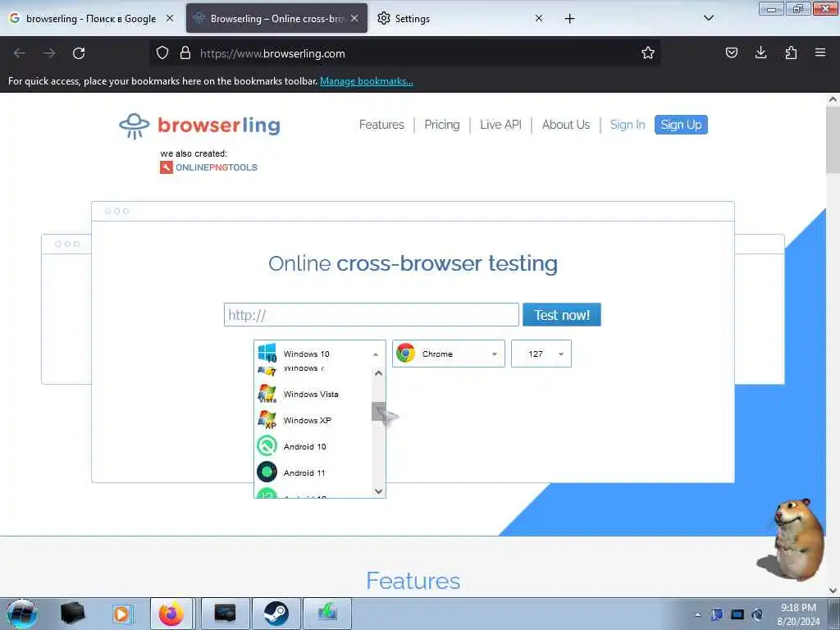Open Firefox from the taskbar
Screen dimensions: 840x630
tap(171, 614)
